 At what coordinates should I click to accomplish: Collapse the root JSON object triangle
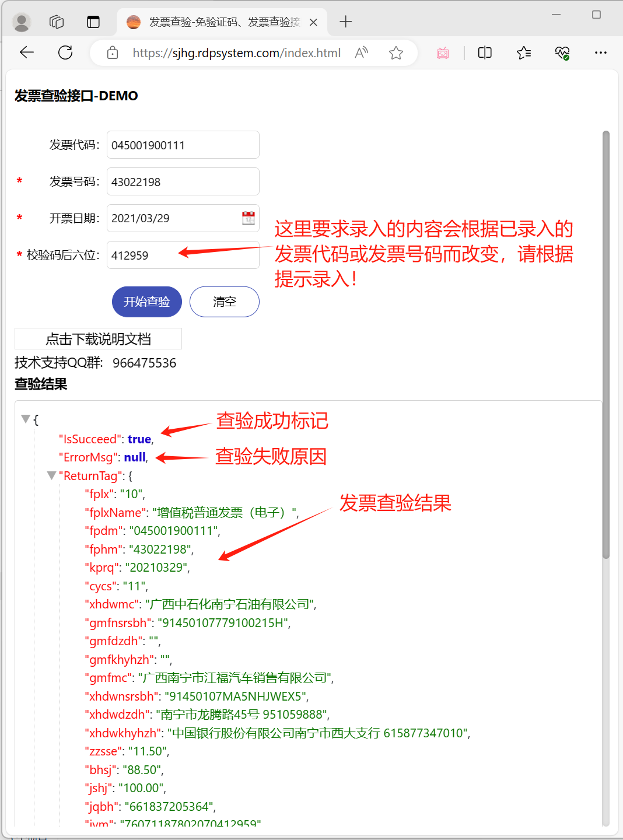(25, 419)
